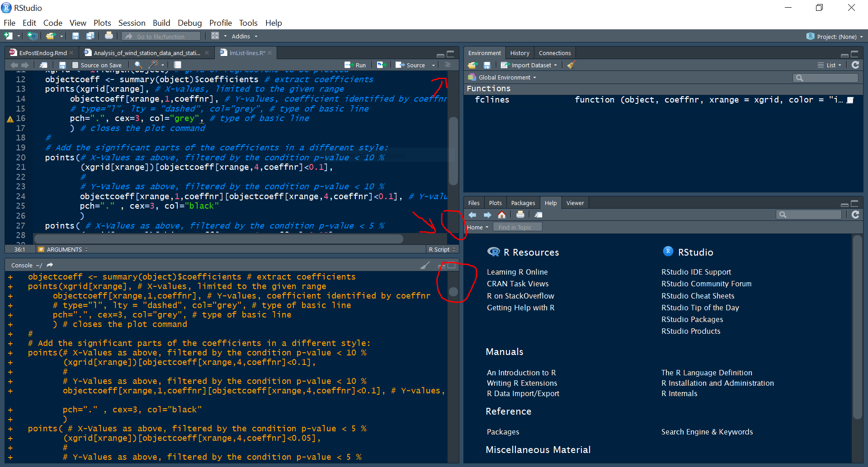Open the R Script file type dropdown
The image size is (868, 467).
[x=442, y=249]
